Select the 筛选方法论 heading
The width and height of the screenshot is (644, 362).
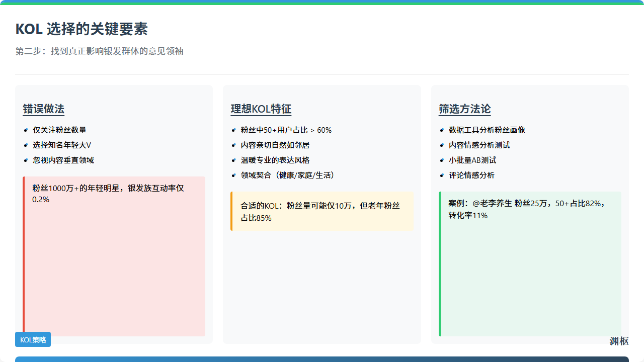click(464, 109)
